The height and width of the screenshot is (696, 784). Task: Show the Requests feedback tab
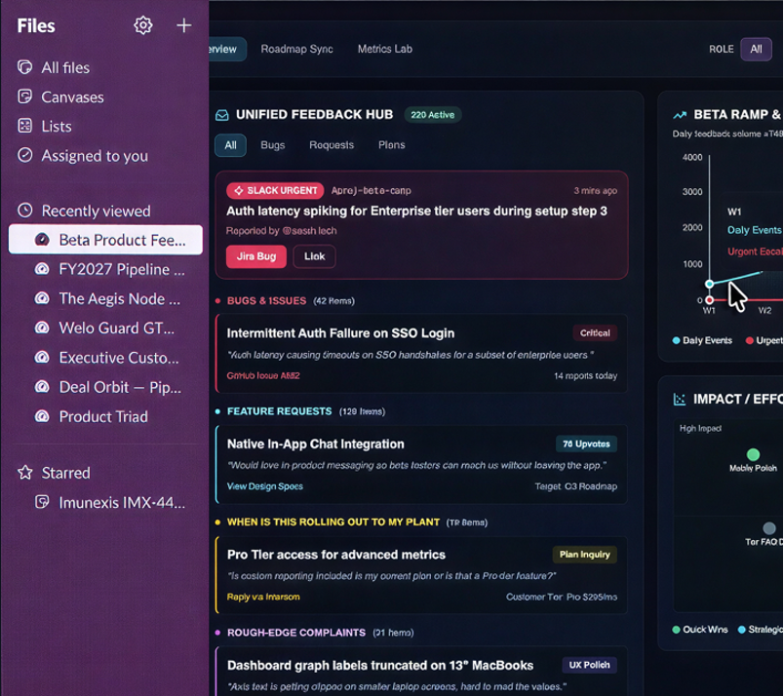[x=332, y=145]
